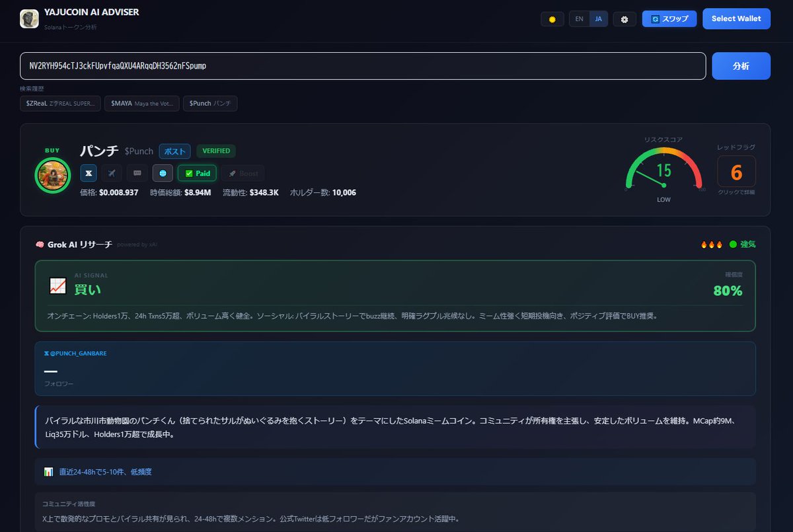Select $MAYA from search history

(141, 103)
